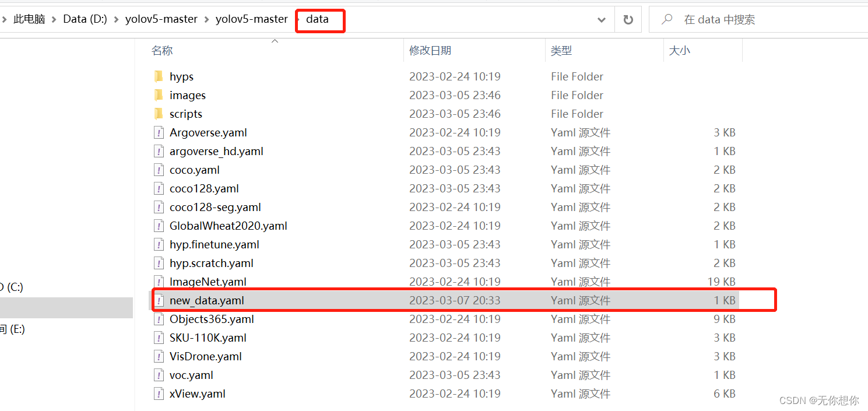Screen dimensions: 868x411
Task: Click the 19 KB size cell
Action: (721, 282)
